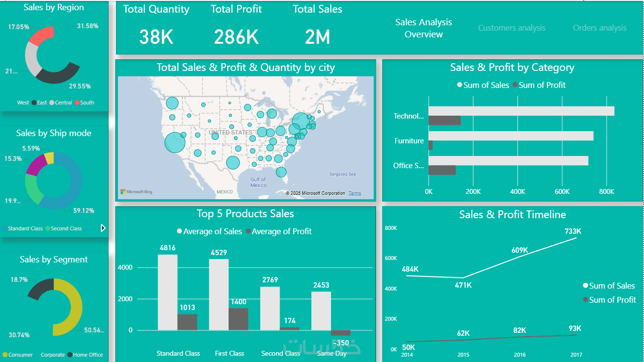Click the Sales & Profit Timeline title

click(512, 214)
